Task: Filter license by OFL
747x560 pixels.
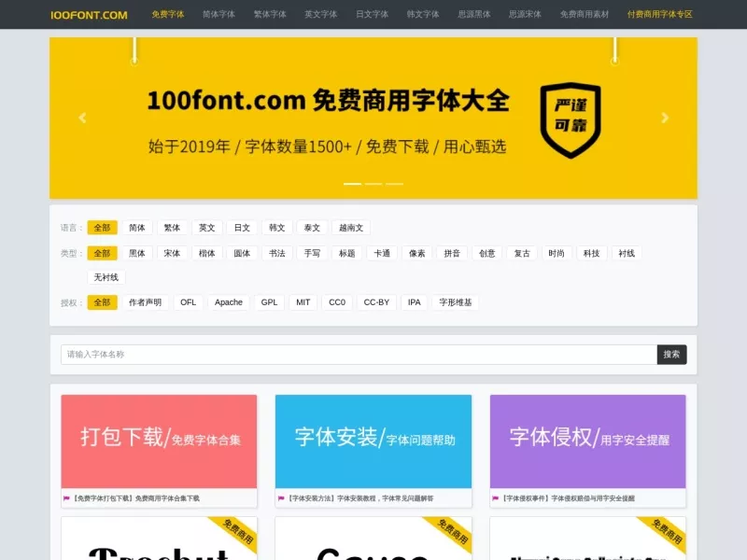Action: [189, 302]
